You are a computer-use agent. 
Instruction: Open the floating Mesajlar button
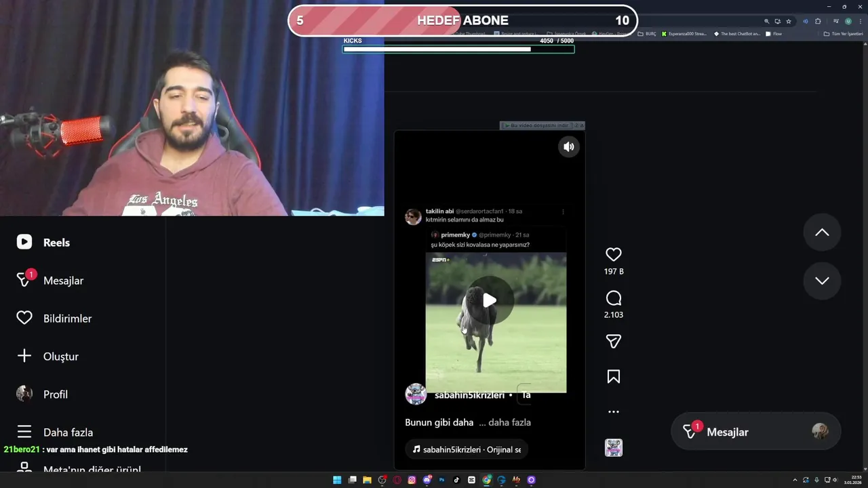(x=755, y=432)
